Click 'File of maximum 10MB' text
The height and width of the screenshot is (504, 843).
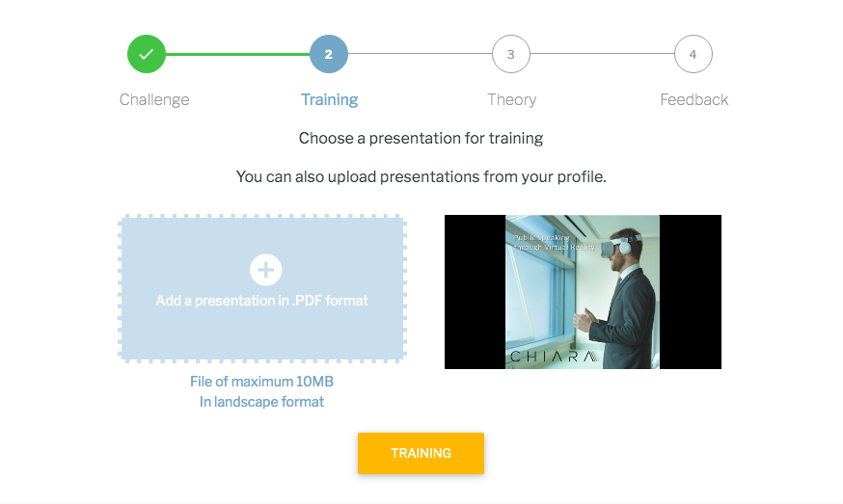[x=261, y=382]
